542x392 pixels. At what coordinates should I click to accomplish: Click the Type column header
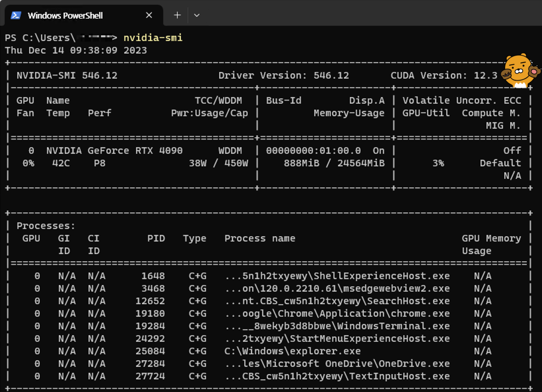(195, 239)
